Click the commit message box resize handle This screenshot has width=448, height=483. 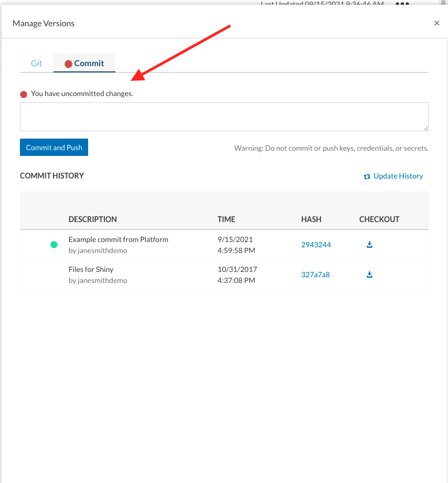click(425, 128)
